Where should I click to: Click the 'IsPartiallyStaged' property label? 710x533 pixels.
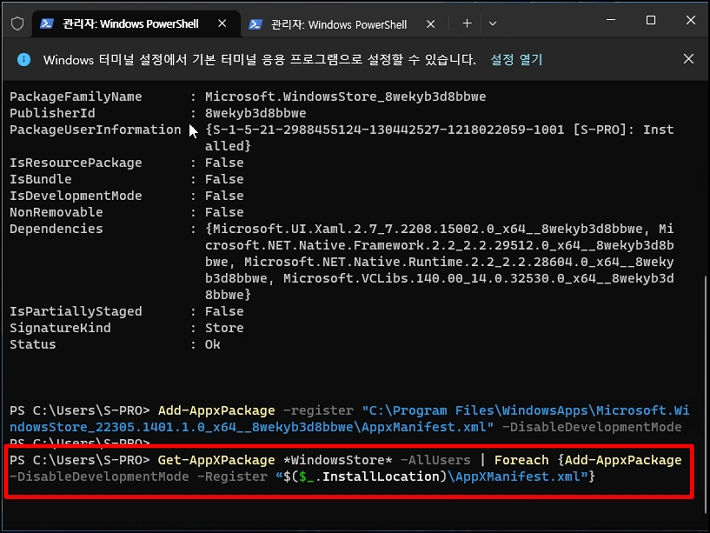(76, 312)
